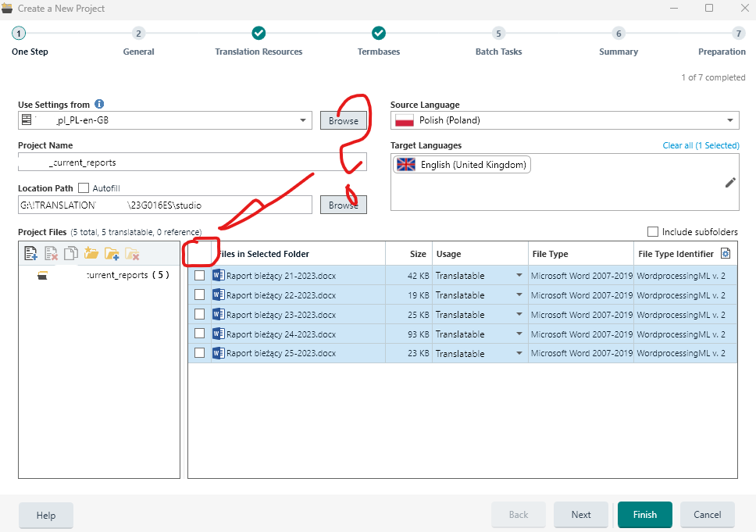Click Browse next to Use Settings from
Viewport: 756px width, 532px height.
(344, 120)
